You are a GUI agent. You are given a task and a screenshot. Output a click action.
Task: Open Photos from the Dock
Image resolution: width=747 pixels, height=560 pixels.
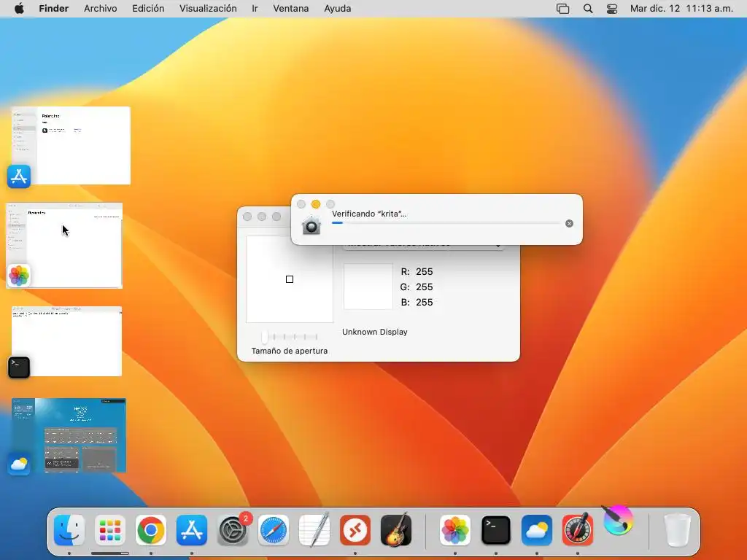455,530
